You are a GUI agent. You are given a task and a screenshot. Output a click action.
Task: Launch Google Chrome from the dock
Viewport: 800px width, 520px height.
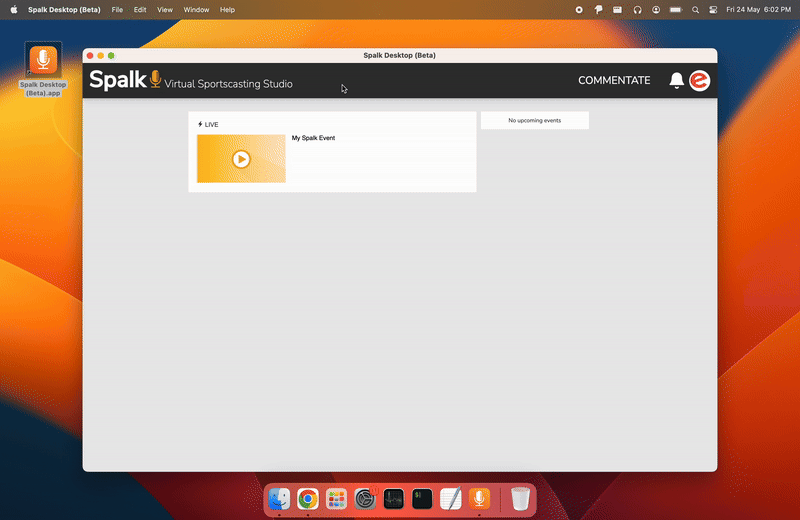308,499
